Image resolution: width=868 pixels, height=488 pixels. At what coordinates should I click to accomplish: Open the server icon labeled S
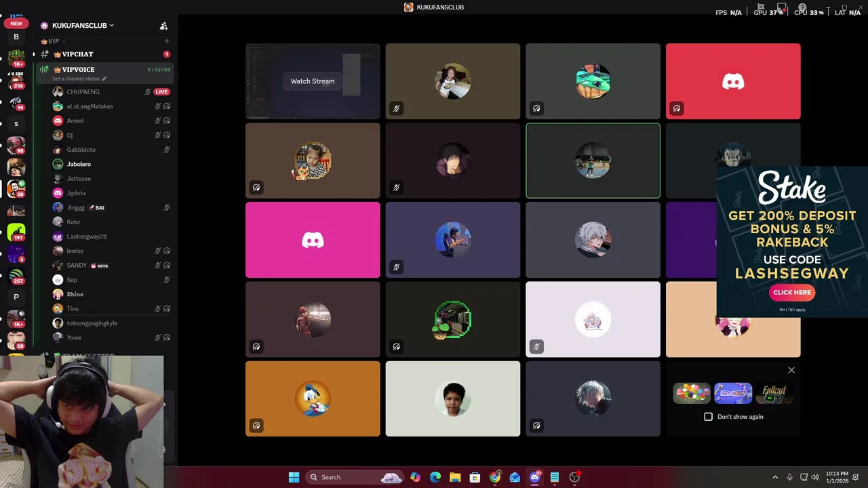(16, 124)
